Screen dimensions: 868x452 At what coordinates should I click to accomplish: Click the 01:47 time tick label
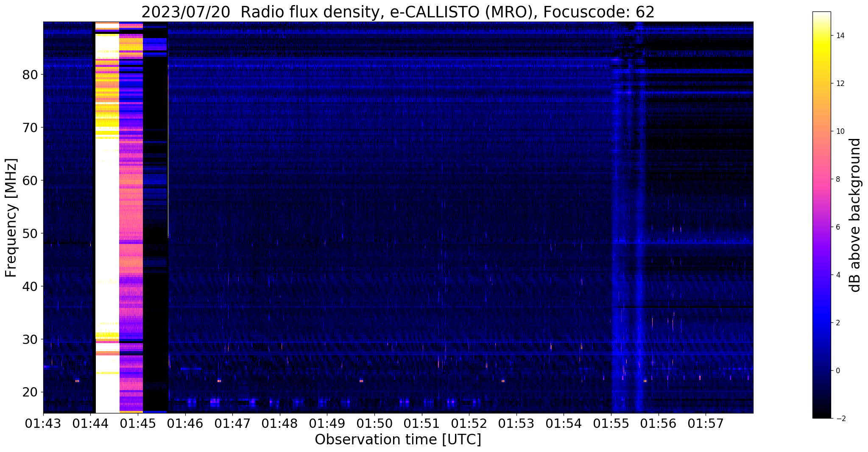(232, 423)
